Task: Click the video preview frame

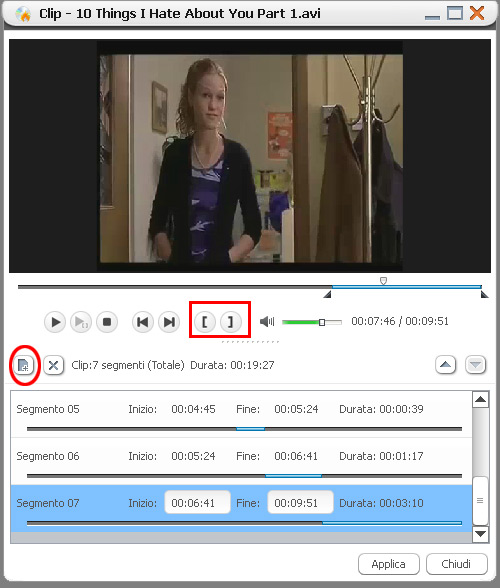Action: (250, 156)
